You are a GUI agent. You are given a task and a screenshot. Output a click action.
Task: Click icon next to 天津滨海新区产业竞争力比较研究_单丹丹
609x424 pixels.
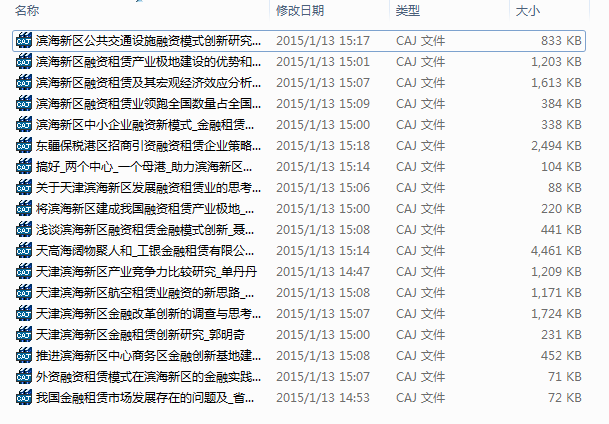[x=24, y=271]
